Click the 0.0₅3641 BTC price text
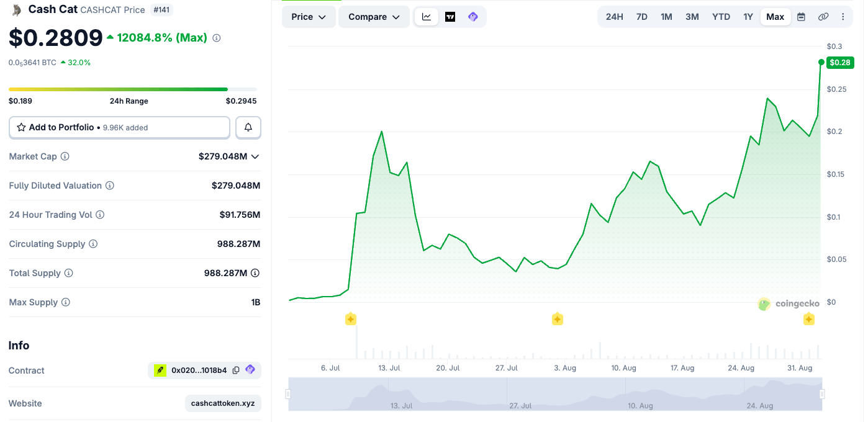The width and height of the screenshot is (868, 422). point(32,63)
